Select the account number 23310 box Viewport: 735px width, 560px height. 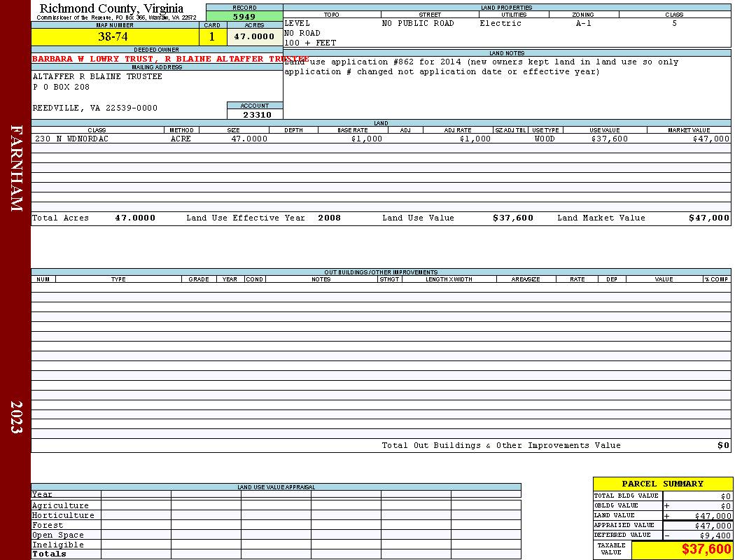point(256,115)
